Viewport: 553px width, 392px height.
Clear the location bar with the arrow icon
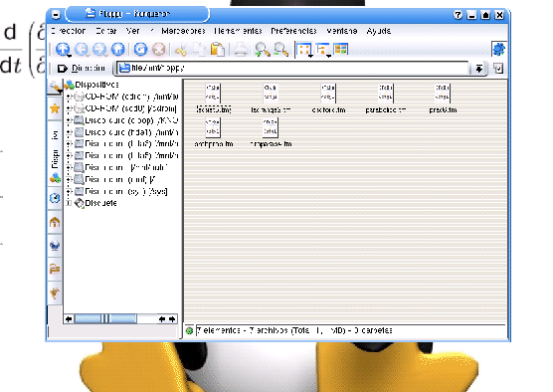click(x=63, y=68)
